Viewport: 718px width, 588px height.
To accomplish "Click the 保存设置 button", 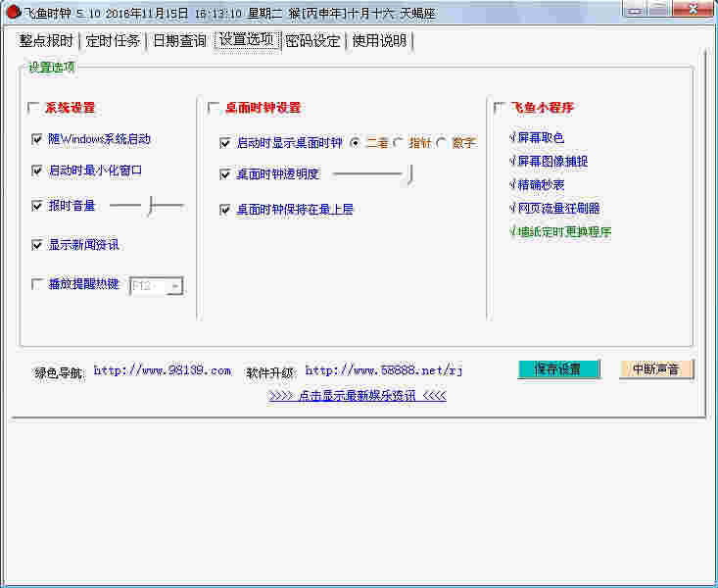I will 558,369.
